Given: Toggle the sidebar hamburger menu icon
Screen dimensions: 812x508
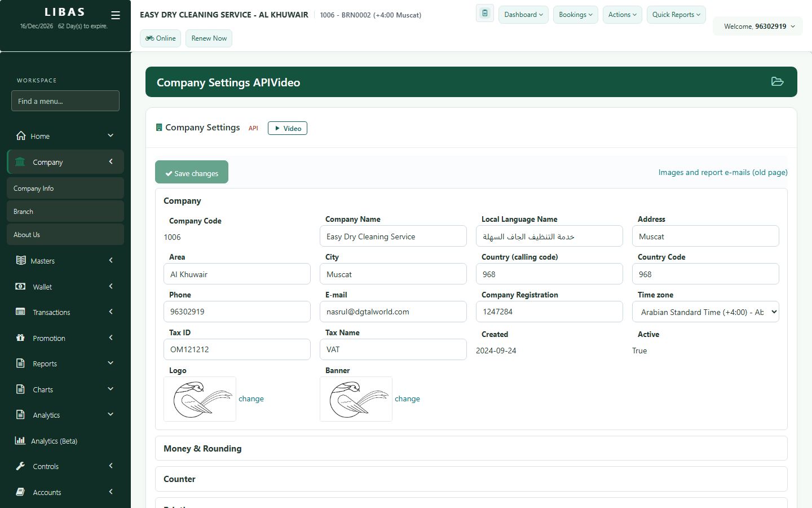Looking at the screenshot, I should click(x=116, y=15).
